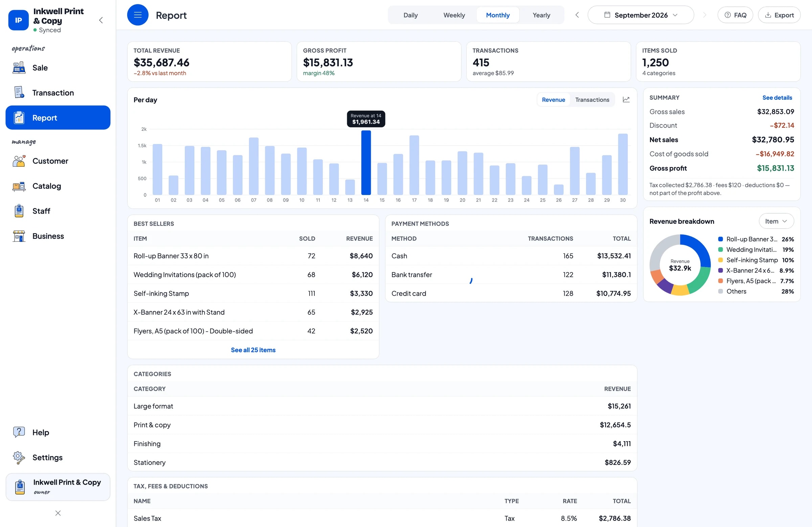Open the Item breakdown dropdown
The width and height of the screenshot is (812, 527).
click(x=776, y=221)
